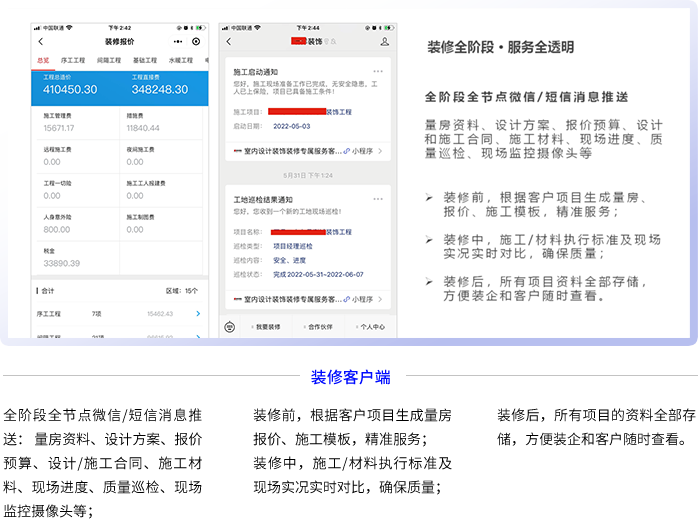Open the 基础工程 tab
This screenshot has height=519, width=698.
click(145, 61)
